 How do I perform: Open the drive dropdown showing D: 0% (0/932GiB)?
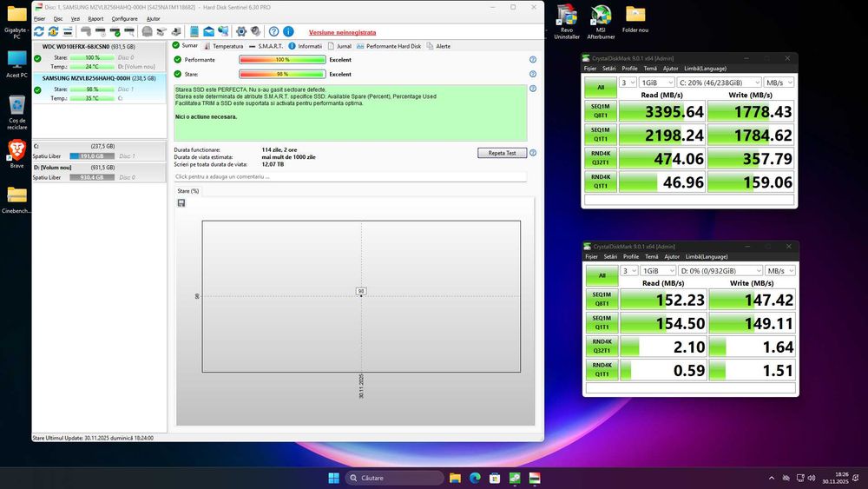point(720,271)
